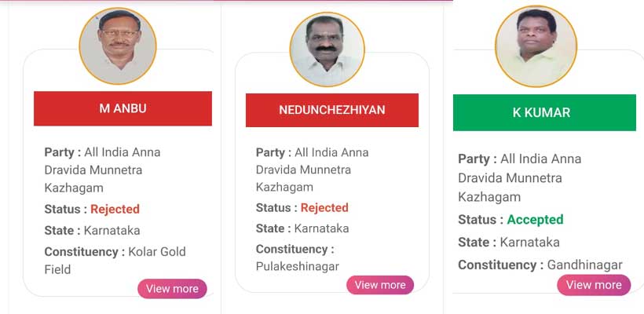The width and height of the screenshot is (644, 314).
Task: Click Pulakeshinagar constituency text
Action: coord(298,266)
